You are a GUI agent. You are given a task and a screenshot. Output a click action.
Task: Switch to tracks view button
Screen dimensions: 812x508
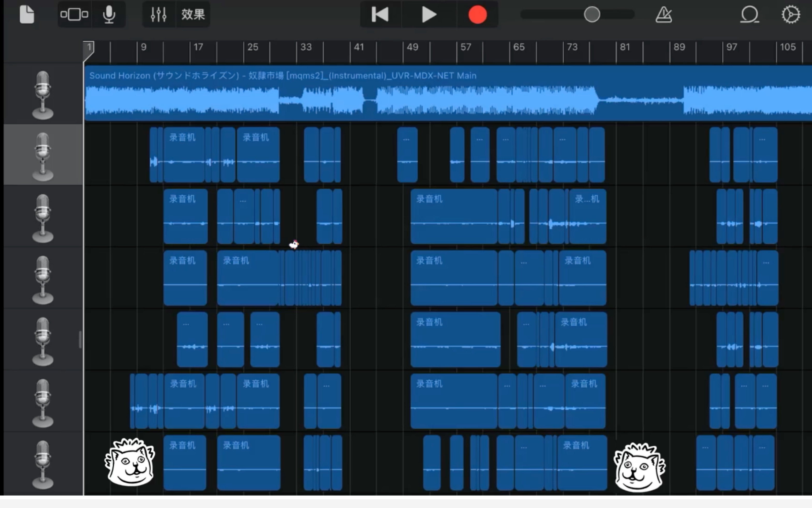point(75,14)
